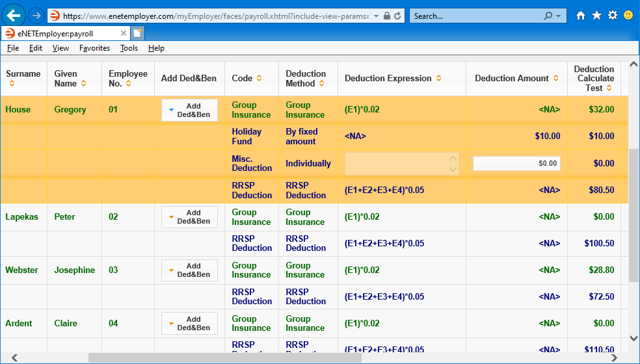Viewport: 640px width, 364px height.
Task: Click the '$80.50' calculate test value
Action: pos(602,190)
